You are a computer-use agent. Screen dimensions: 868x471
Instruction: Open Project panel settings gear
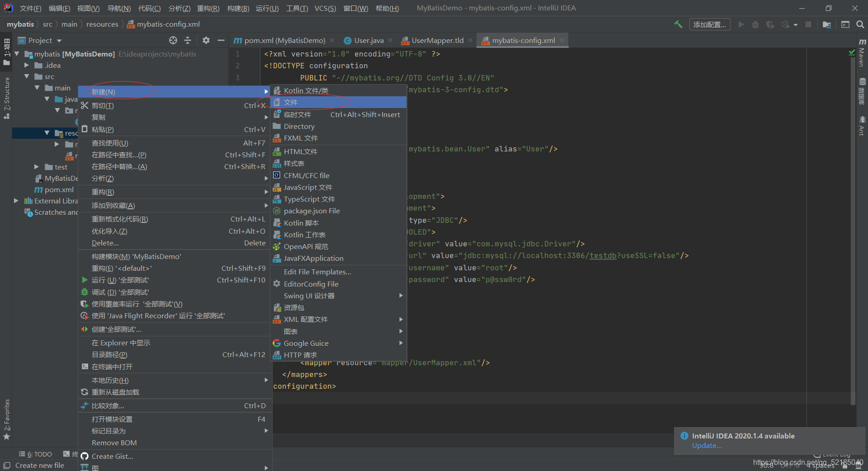coord(206,40)
